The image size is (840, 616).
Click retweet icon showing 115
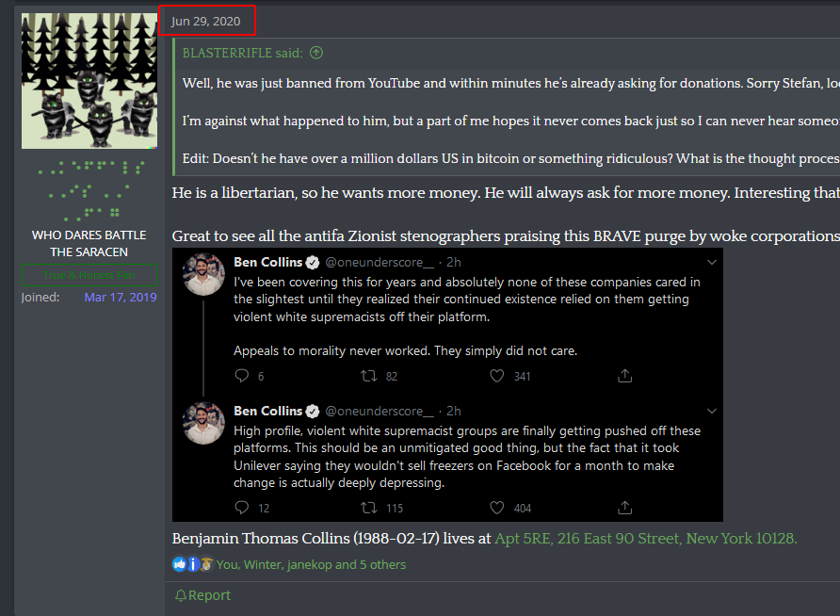[368, 508]
